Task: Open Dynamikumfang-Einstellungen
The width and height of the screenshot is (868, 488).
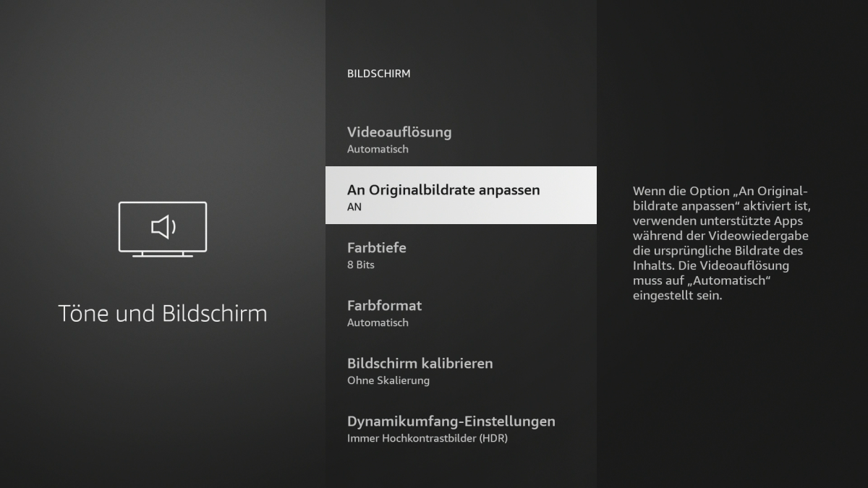Action: pos(461,429)
